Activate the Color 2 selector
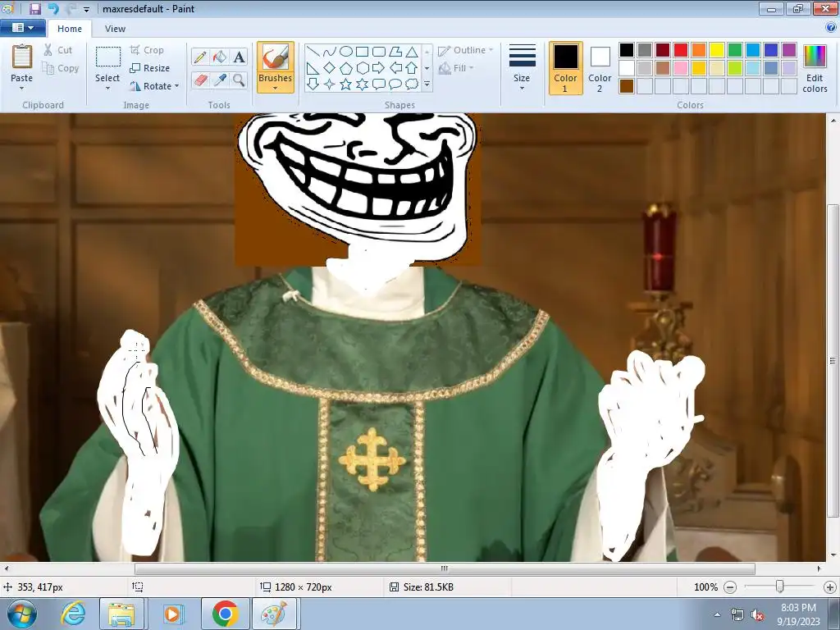This screenshot has width=840, height=630. pyautogui.click(x=600, y=68)
